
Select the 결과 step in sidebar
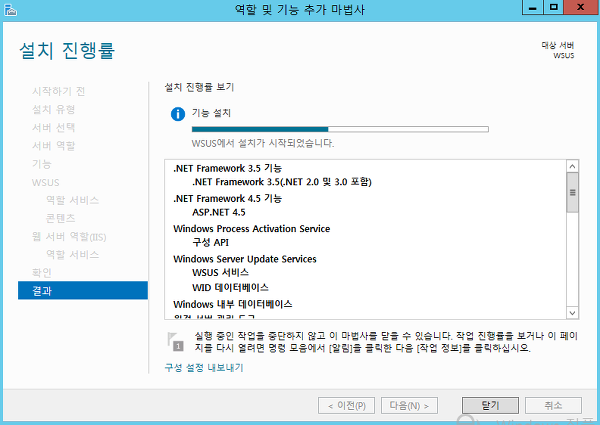click(83, 291)
